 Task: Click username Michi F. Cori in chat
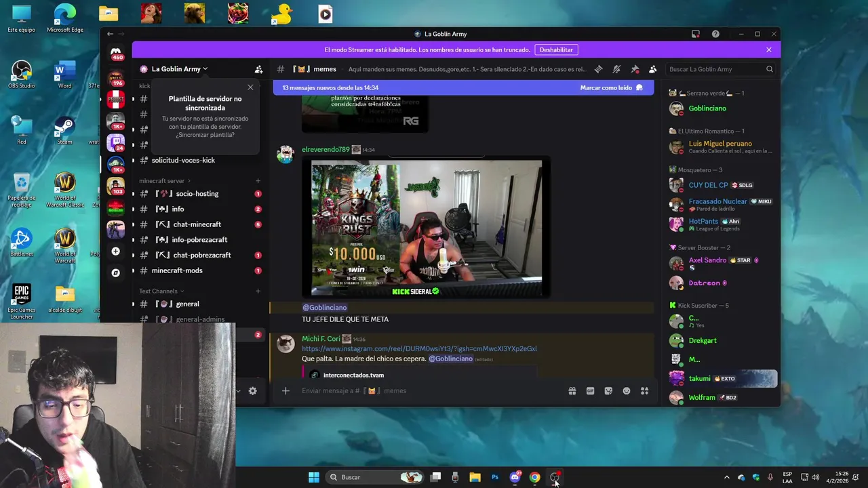pyautogui.click(x=321, y=339)
